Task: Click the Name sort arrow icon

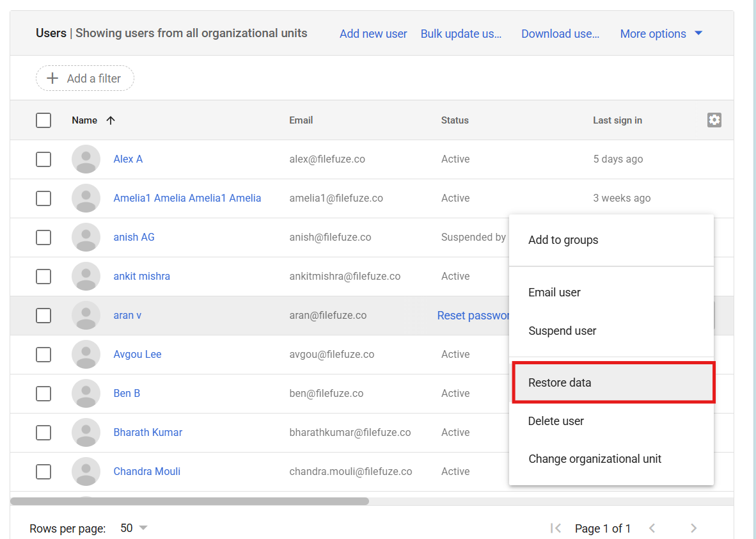Action: point(111,120)
